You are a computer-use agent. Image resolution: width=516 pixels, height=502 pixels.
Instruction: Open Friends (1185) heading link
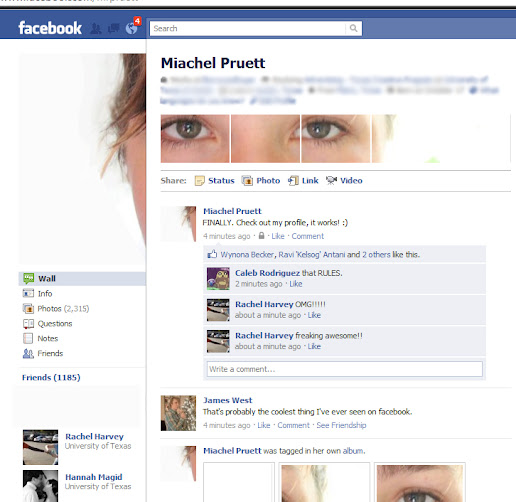51,378
